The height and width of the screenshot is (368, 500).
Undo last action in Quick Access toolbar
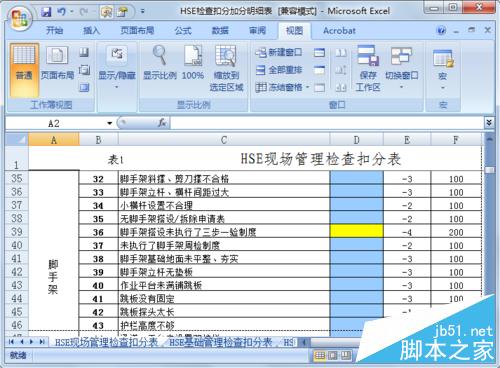(x=61, y=12)
